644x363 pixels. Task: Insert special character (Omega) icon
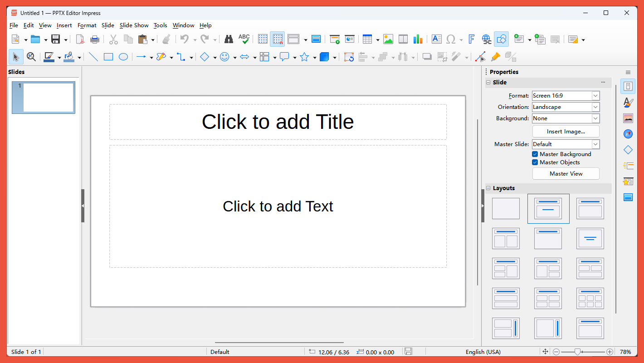[451, 39]
